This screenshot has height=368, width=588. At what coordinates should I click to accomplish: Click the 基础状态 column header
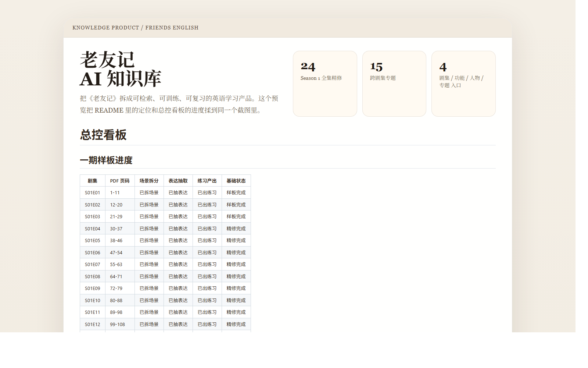(x=236, y=181)
